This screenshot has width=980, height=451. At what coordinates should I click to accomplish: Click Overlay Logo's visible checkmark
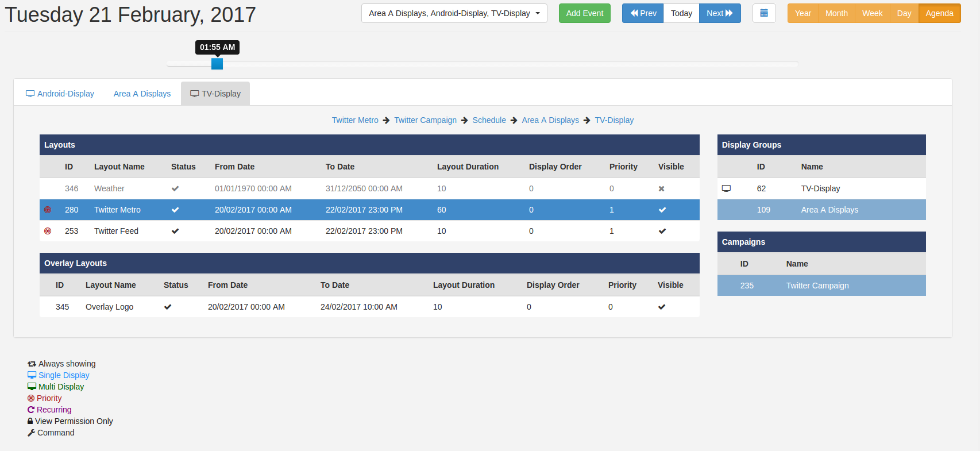tap(662, 307)
